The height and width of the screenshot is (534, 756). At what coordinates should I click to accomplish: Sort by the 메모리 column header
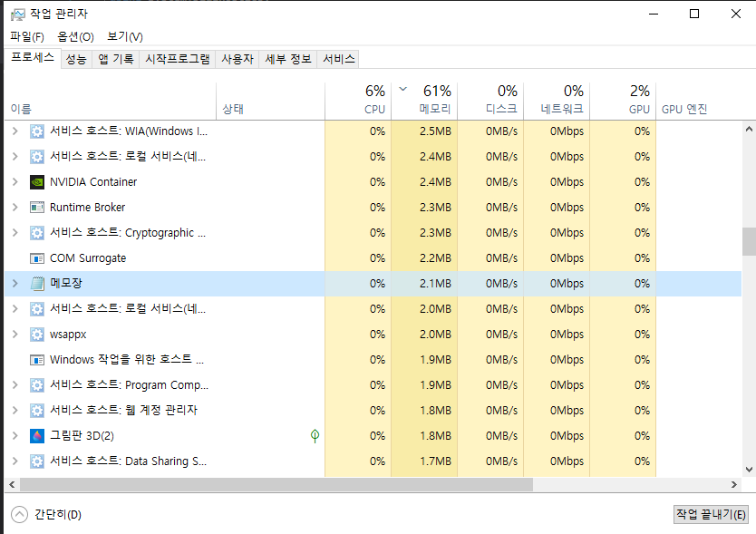(424, 101)
